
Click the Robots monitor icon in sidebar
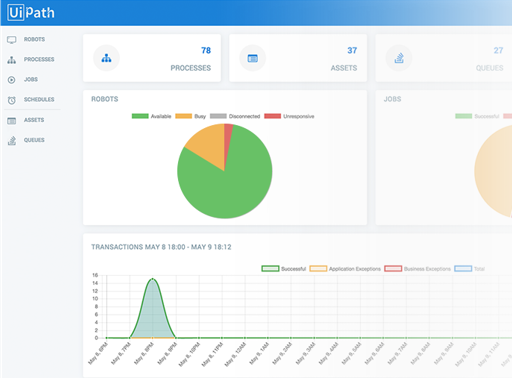pos(12,40)
